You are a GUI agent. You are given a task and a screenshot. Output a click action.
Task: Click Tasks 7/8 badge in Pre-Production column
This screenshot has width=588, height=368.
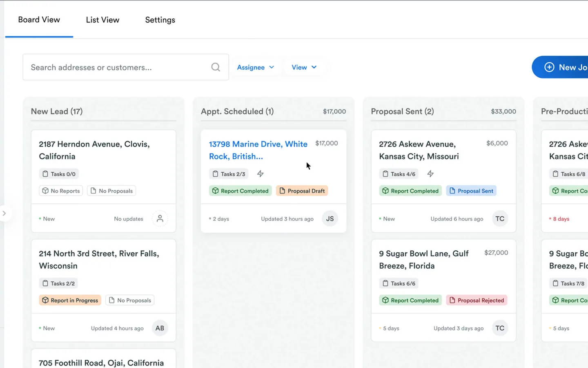pos(568,283)
